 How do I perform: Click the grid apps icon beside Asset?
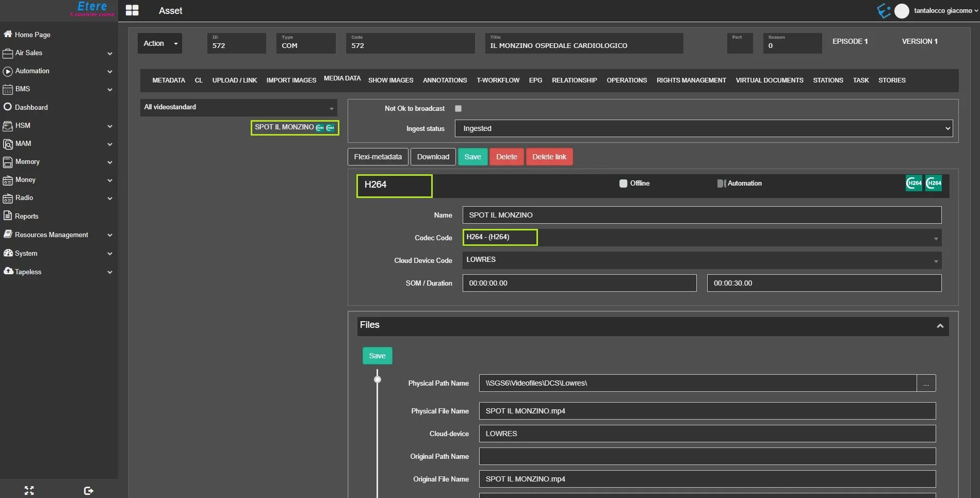(x=132, y=10)
